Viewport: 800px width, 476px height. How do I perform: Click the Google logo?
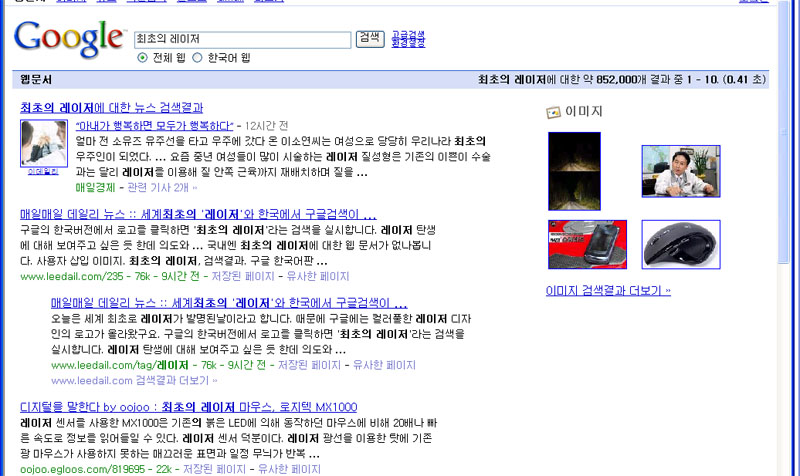[69, 38]
